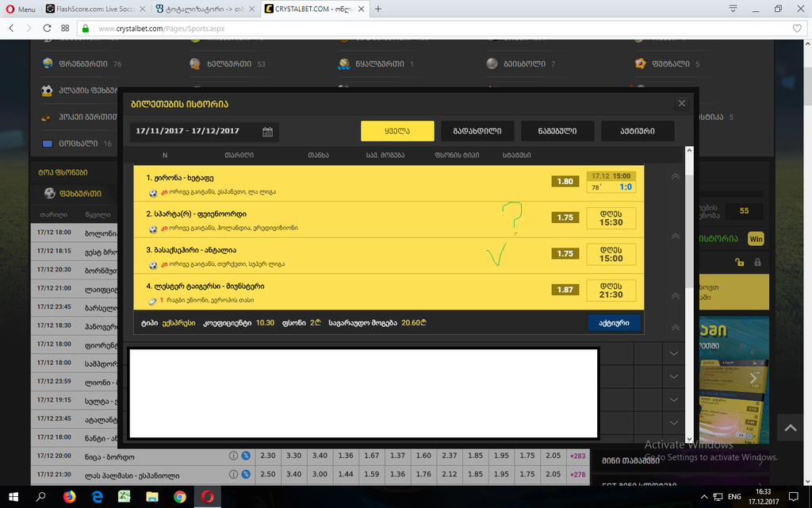
Task: Filter tickets by აქტიური tab
Action: point(638,131)
